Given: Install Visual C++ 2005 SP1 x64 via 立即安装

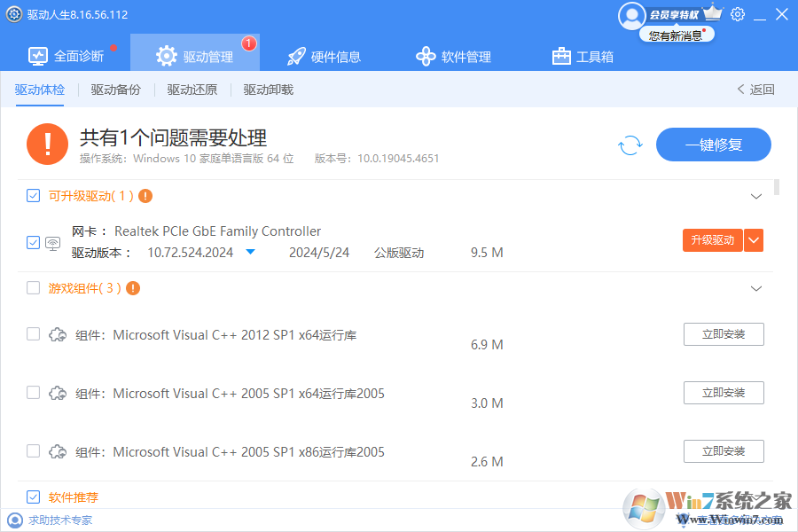Looking at the screenshot, I should [724, 393].
